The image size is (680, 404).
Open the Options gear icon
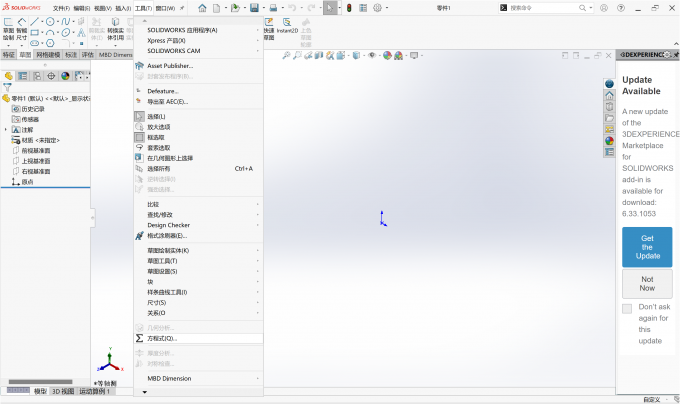(x=377, y=8)
